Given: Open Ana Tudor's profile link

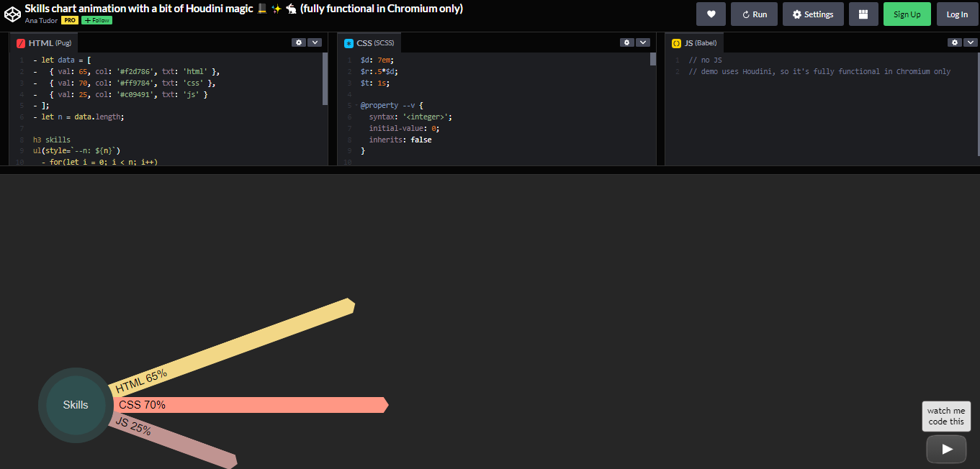Looking at the screenshot, I should coord(40,20).
